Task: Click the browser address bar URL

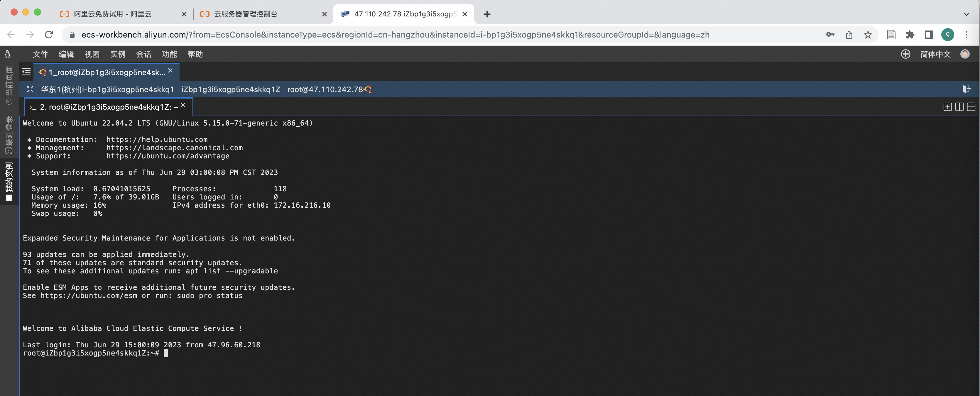Action: 395,35
